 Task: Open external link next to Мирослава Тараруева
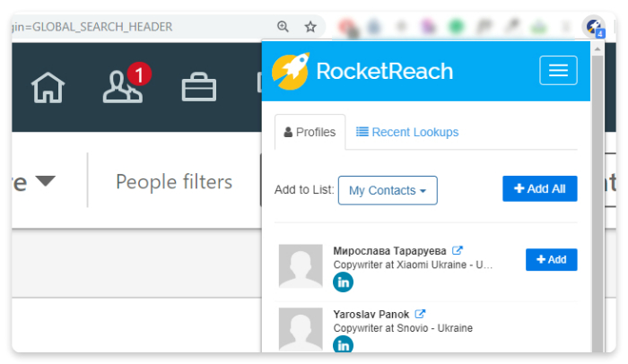457,251
